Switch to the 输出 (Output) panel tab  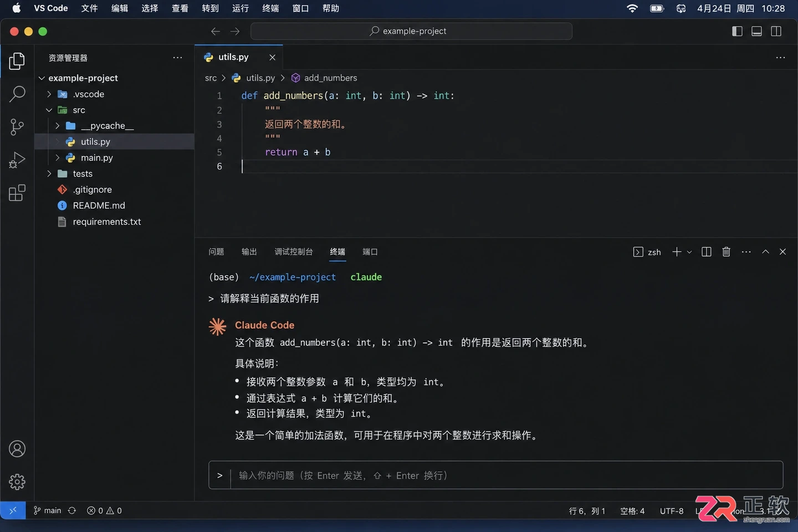(x=249, y=252)
